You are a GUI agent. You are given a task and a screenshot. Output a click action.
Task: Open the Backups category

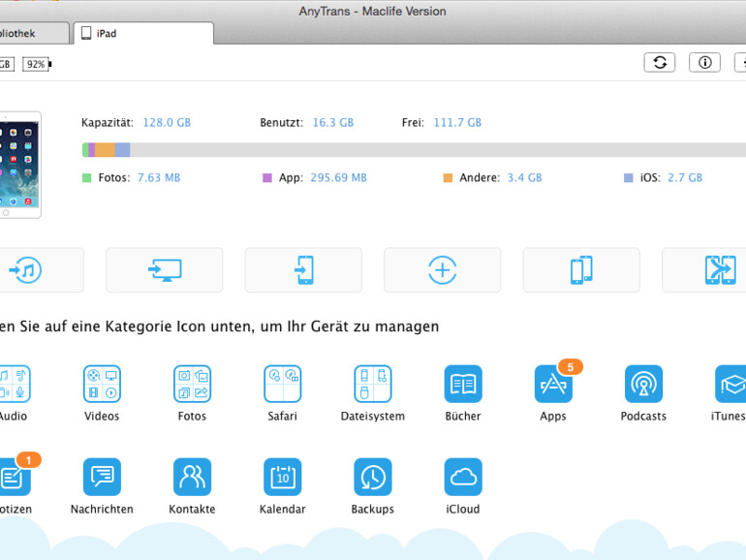click(373, 478)
